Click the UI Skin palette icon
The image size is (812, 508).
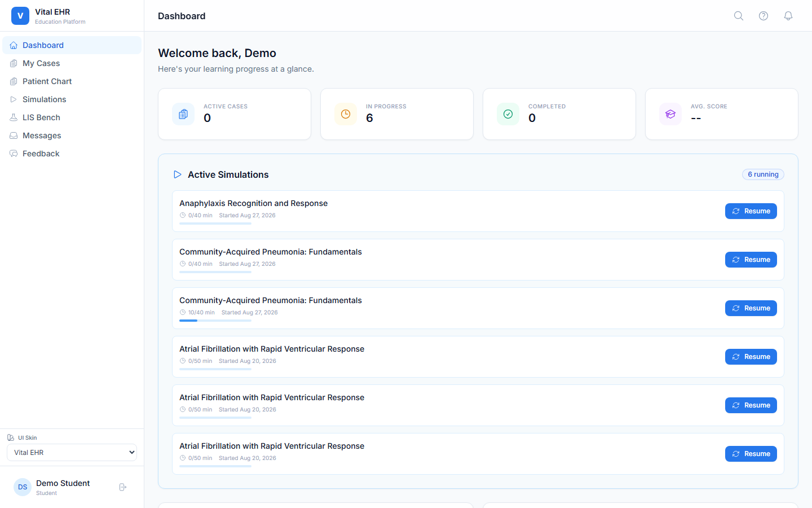point(11,437)
